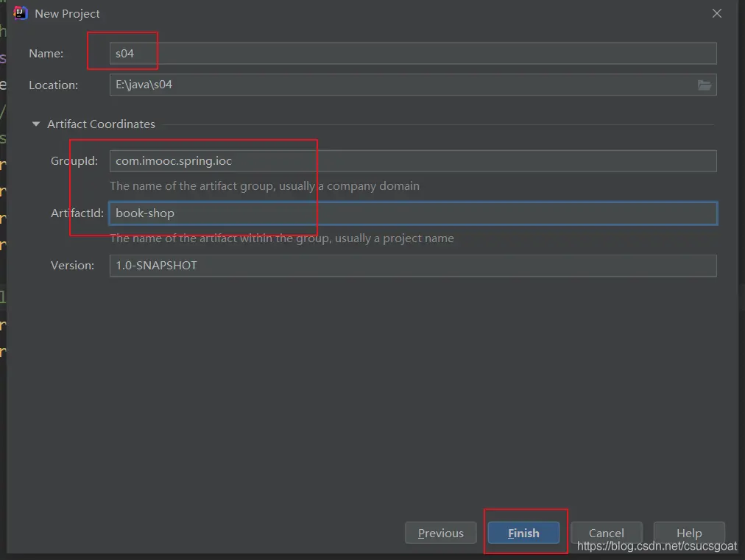Viewport: 745px width, 560px height.
Task: Click the Artifact Coordinates header text
Action: (101, 124)
